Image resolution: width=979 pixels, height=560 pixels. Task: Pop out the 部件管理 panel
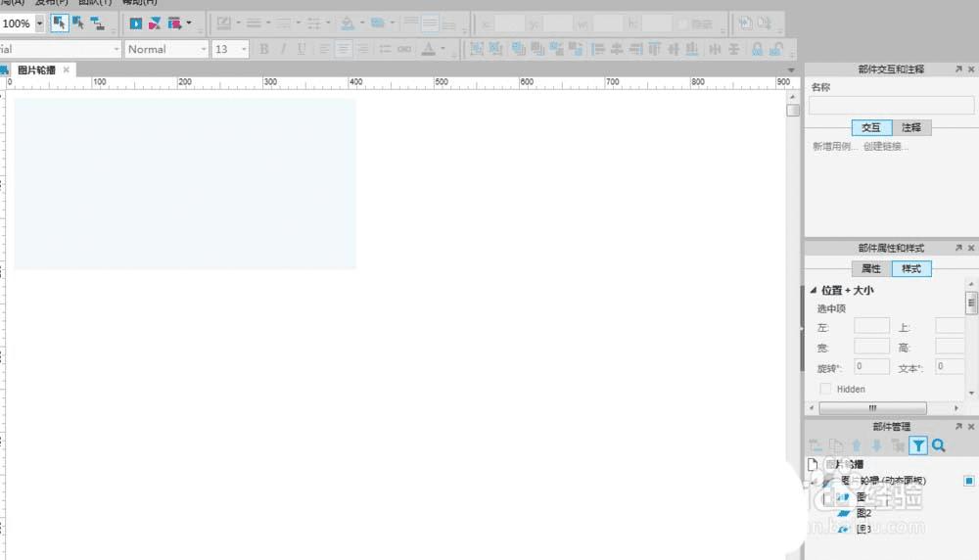958,427
